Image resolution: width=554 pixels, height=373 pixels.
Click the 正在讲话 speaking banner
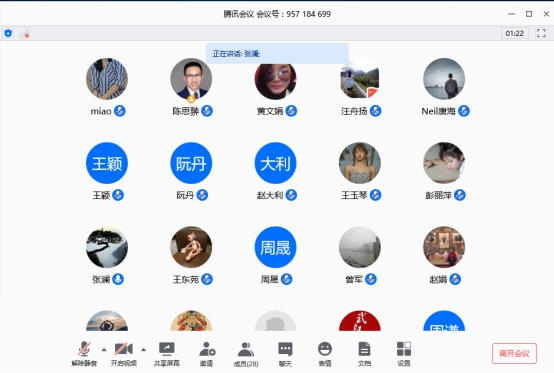[277, 54]
